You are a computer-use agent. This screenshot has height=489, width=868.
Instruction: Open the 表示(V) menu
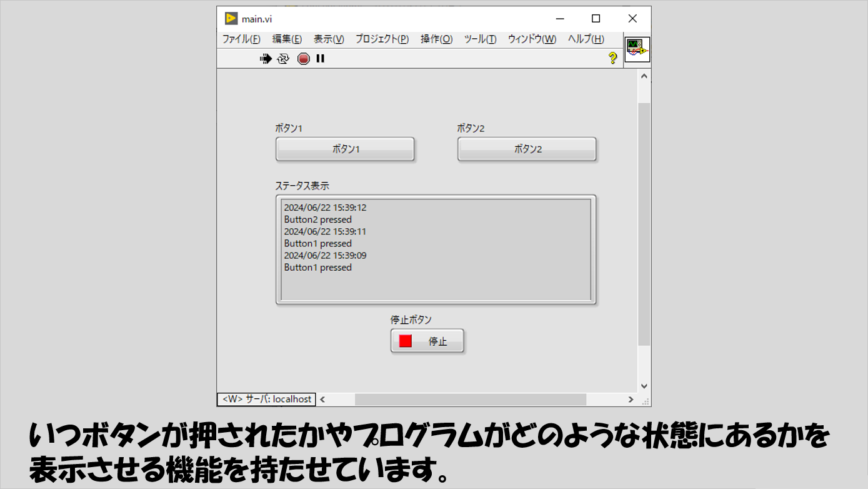[x=329, y=39]
